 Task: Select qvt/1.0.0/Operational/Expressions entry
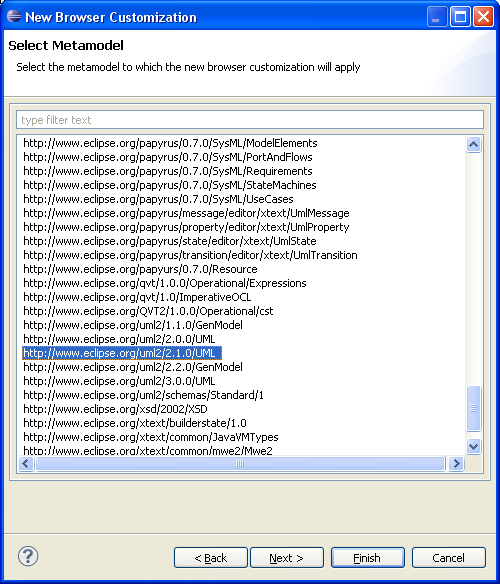(165, 283)
